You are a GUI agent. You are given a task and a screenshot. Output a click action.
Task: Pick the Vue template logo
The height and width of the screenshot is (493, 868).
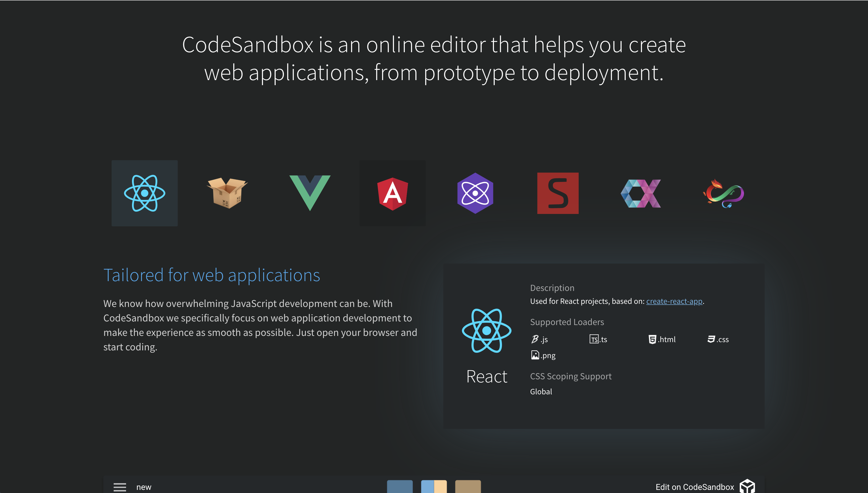pyautogui.click(x=310, y=193)
